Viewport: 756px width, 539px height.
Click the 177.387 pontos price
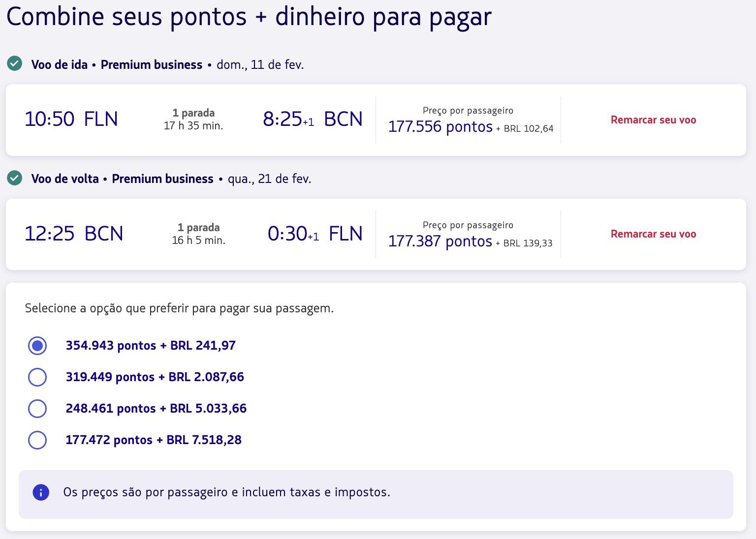click(x=440, y=241)
